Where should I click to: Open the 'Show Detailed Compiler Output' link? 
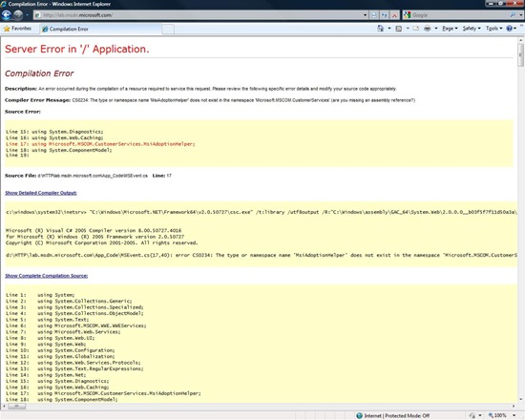click(x=41, y=193)
